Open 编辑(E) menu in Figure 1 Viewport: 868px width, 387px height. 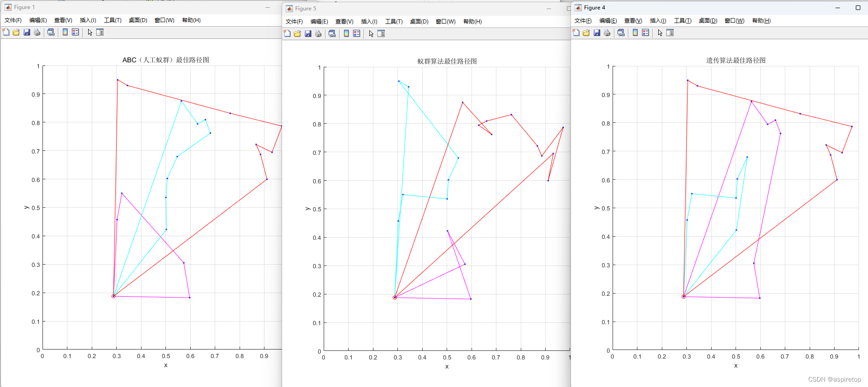tap(38, 20)
